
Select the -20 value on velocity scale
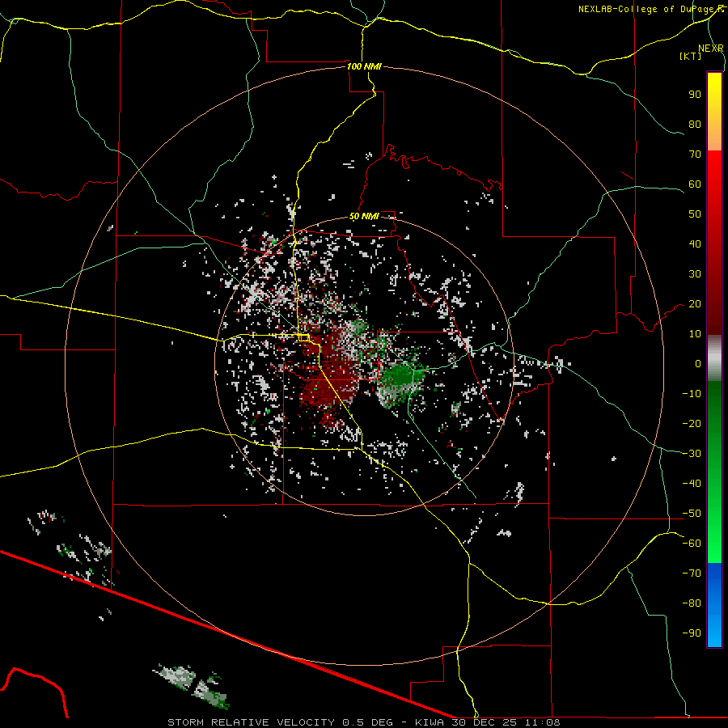pos(692,424)
